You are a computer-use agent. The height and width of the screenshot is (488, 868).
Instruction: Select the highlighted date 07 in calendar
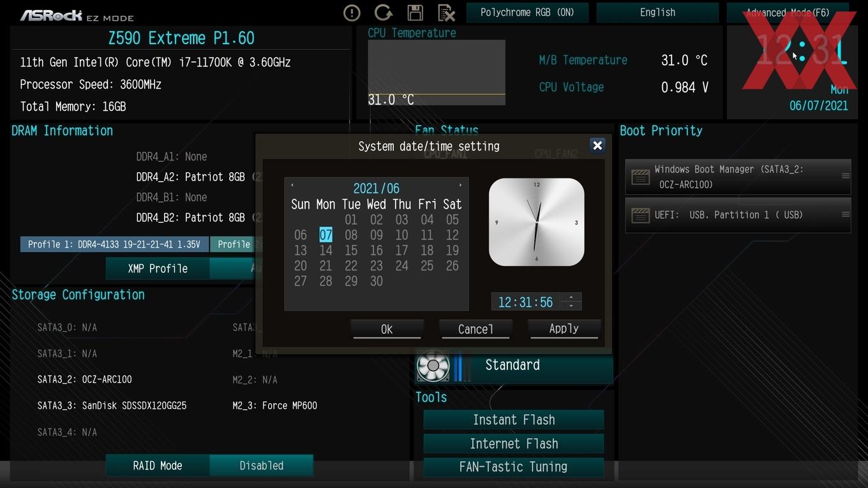point(325,235)
